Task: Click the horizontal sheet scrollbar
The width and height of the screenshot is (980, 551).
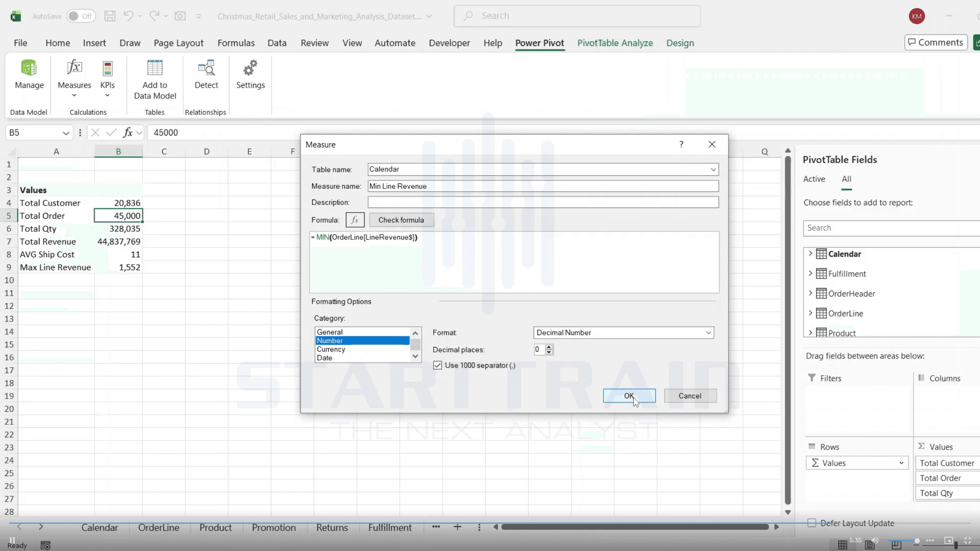Action: point(635,527)
